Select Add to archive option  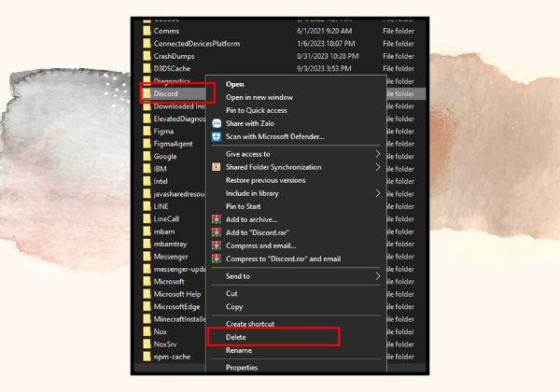252,219
